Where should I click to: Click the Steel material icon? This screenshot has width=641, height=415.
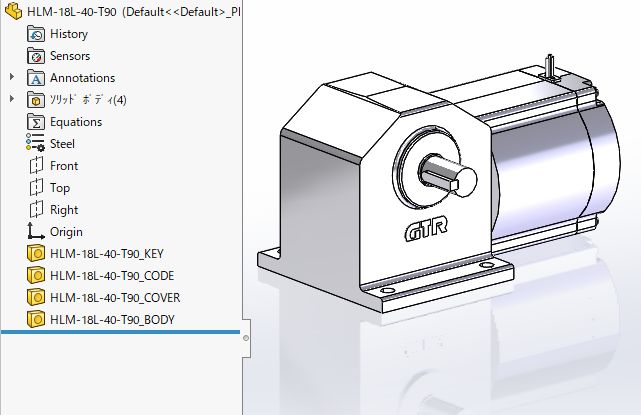(x=36, y=143)
